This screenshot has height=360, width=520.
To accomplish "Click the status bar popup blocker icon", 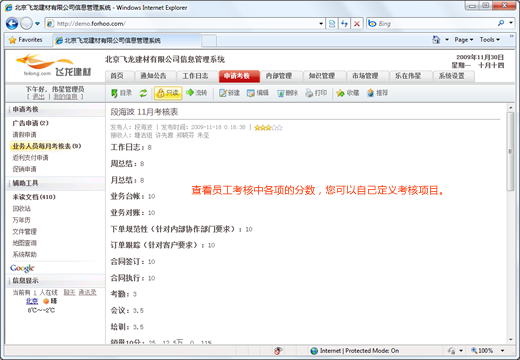I will [x=278, y=351].
